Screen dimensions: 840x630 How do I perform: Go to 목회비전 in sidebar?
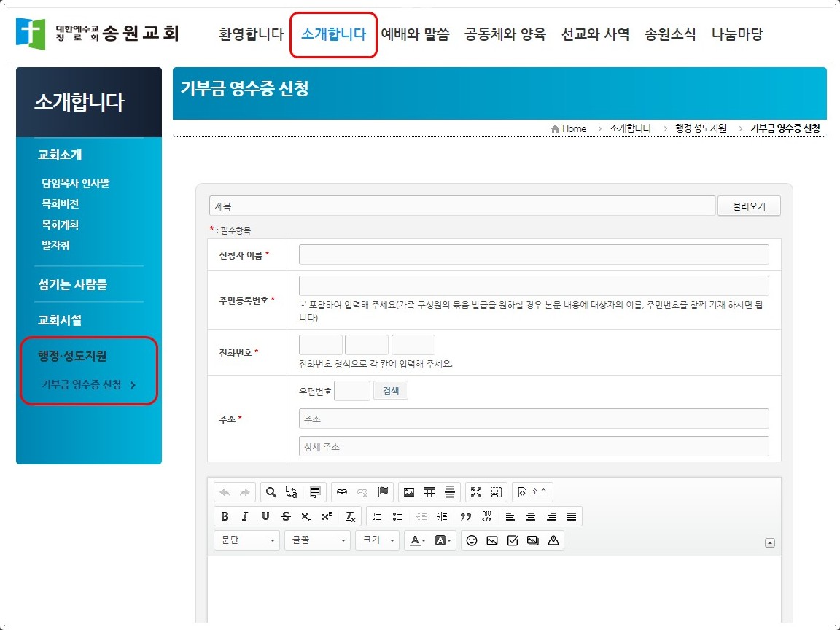60,203
